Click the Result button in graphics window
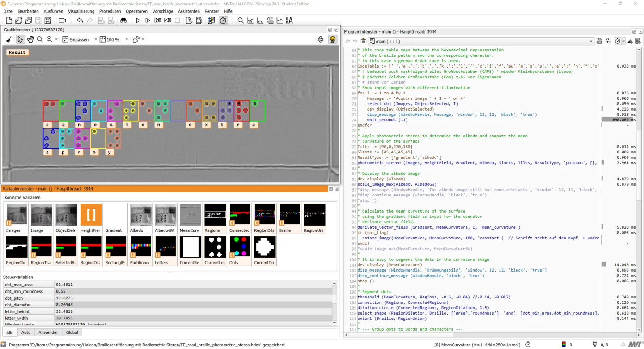644x349 pixels. point(17,52)
